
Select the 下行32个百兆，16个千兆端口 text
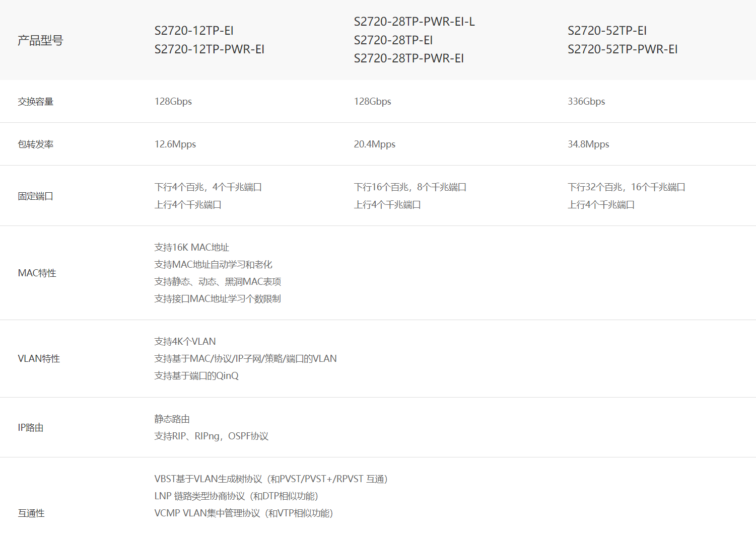pyautogui.click(x=626, y=187)
